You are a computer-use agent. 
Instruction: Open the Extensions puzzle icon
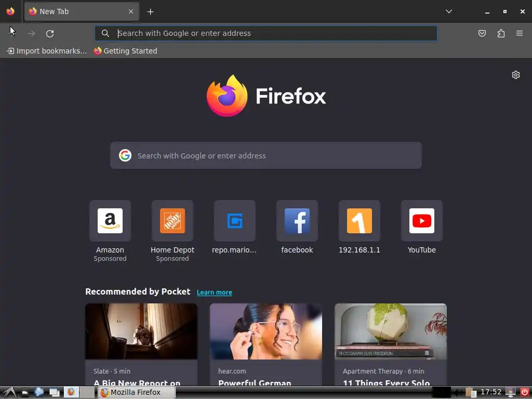(x=501, y=33)
